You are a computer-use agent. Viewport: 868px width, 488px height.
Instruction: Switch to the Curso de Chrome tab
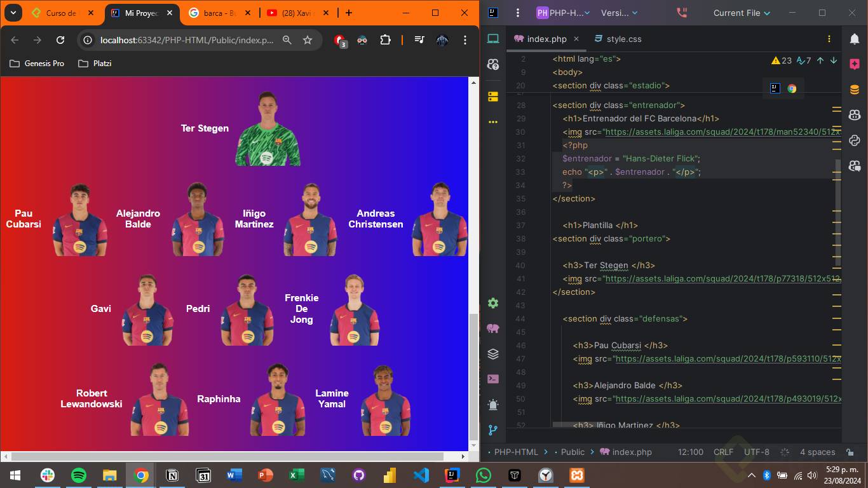pyautogui.click(x=63, y=13)
